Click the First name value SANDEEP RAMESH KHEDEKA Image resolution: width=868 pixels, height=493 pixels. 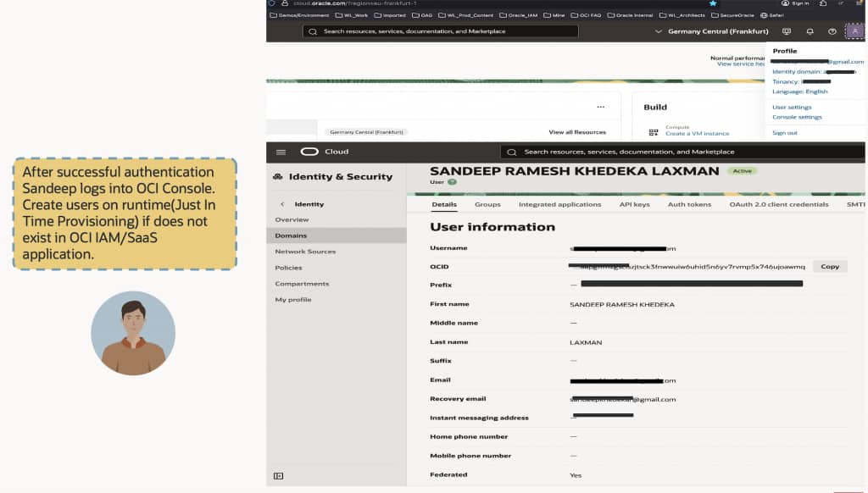coord(621,305)
